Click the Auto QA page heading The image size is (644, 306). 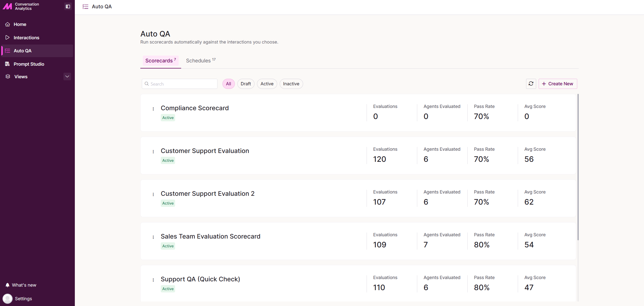coord(155,34)
